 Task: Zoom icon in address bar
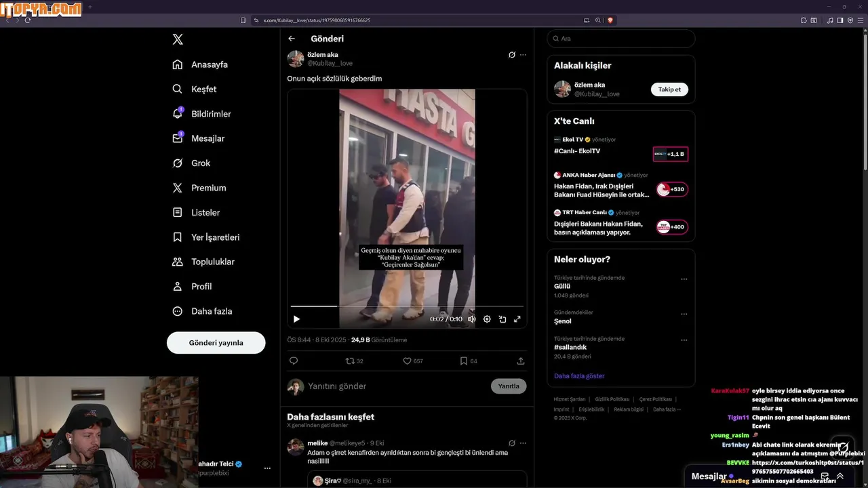tap(598, 20)
